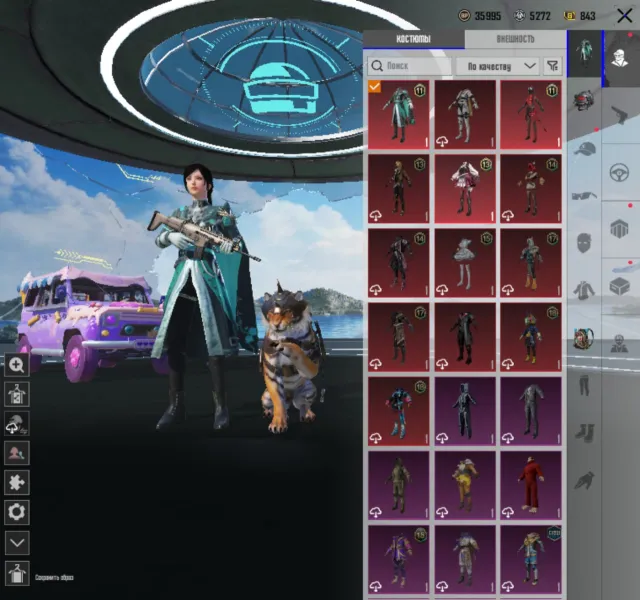Viewport: 640px width, 600px height.
Task: Open the character avatar category in sidebar
Action: pyautogui.click(x=620, y=58)
